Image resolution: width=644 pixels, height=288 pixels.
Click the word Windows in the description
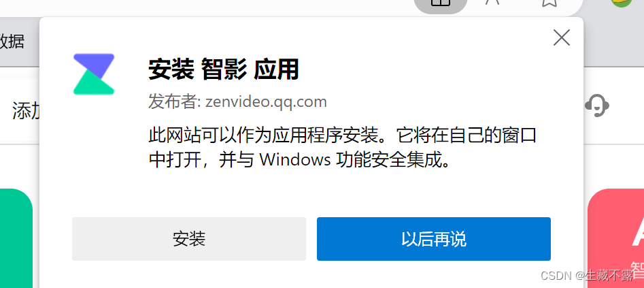tap(295, 160)
